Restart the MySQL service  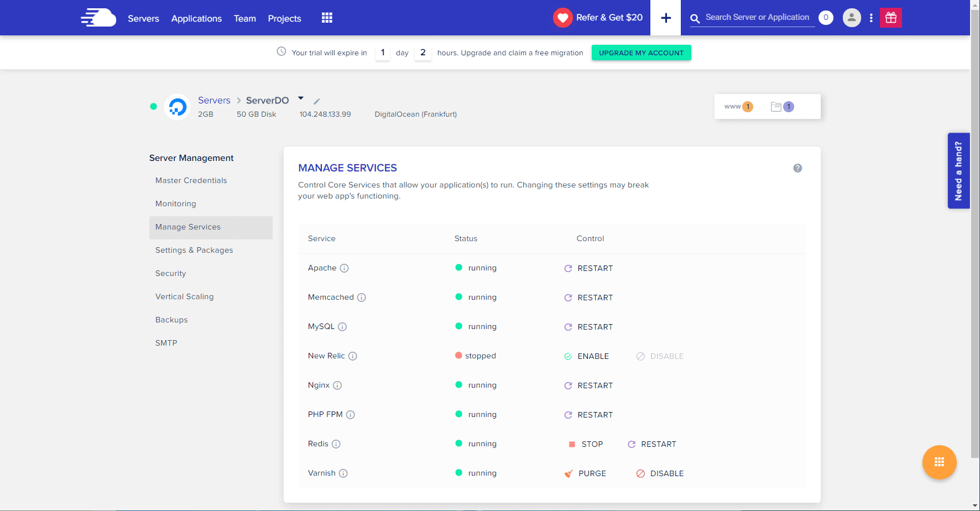(x=588, y=327)
